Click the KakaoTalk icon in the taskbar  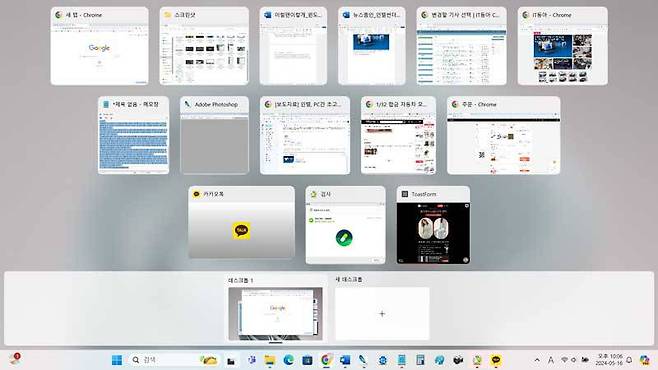496,360
